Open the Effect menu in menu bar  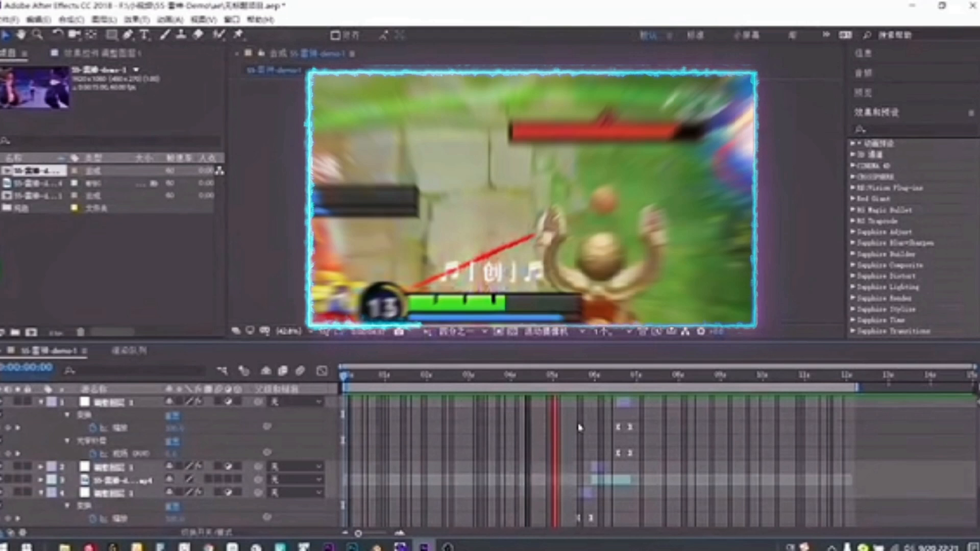pos(137,19)
